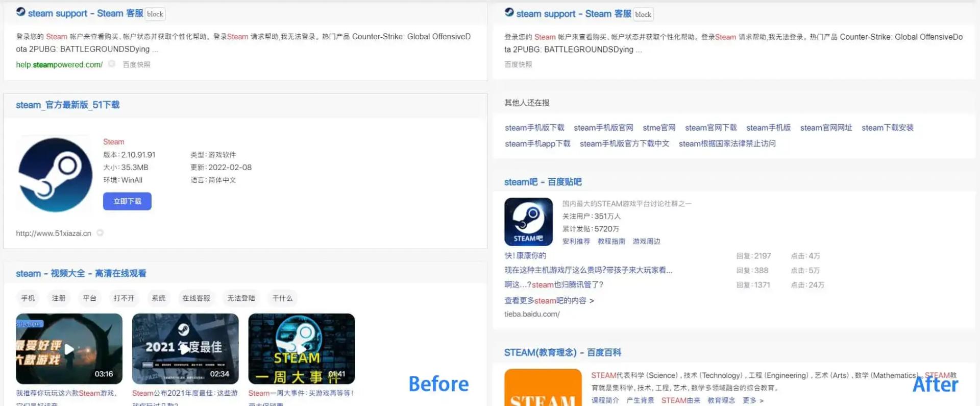Click the block button in the Before panel

click(155, 14)
